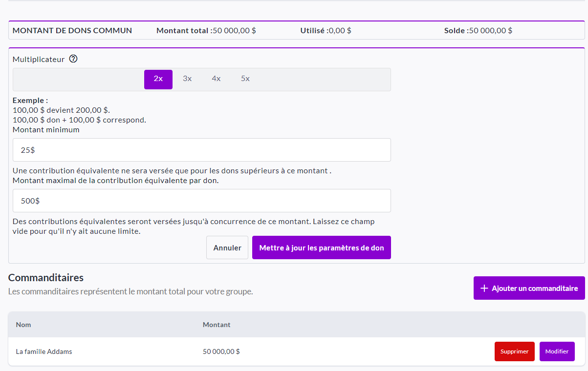Select the La famille Addams row name
Viewport: 588px width, 371px height.
[44, 351]
